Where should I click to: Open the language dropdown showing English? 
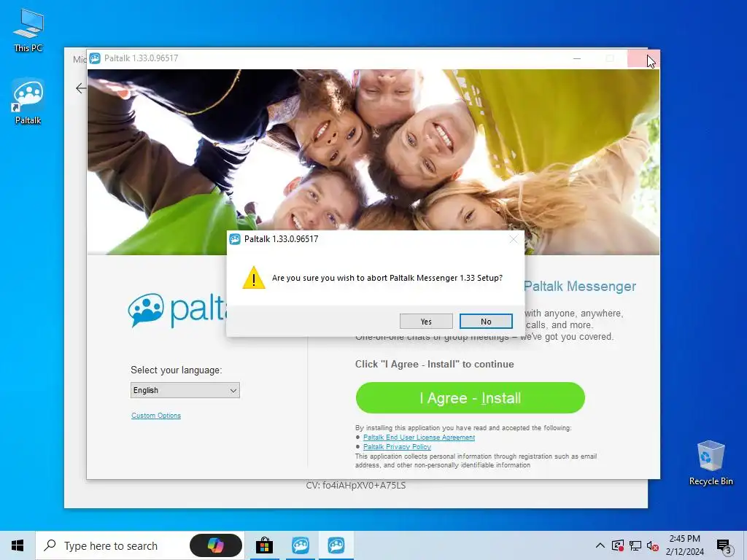coord(185,390)
